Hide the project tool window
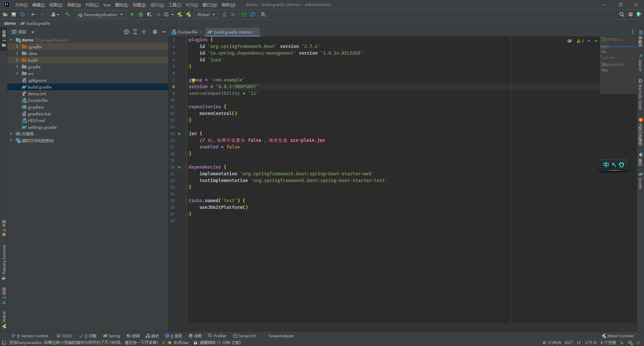Viewport: 644px width, 346px height. tap(164, 32)
